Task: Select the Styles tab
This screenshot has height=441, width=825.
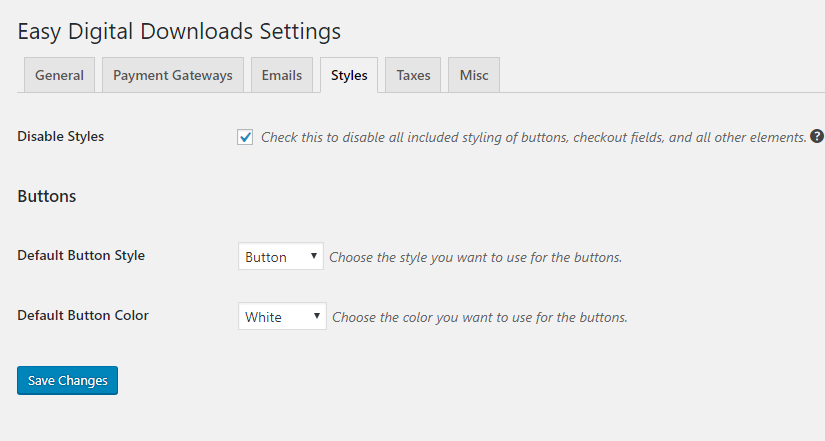Action: pos(349,75)
